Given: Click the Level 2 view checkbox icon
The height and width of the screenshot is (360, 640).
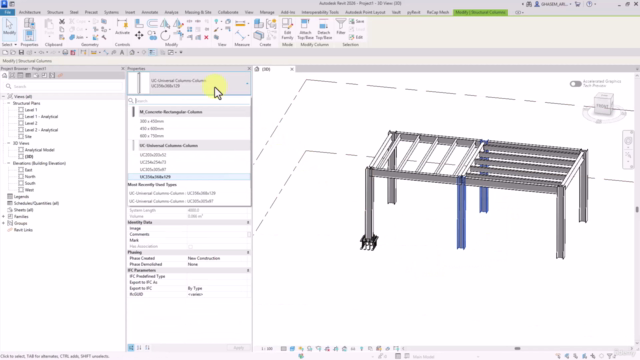Looking at the screenshot, I should 21,123.
